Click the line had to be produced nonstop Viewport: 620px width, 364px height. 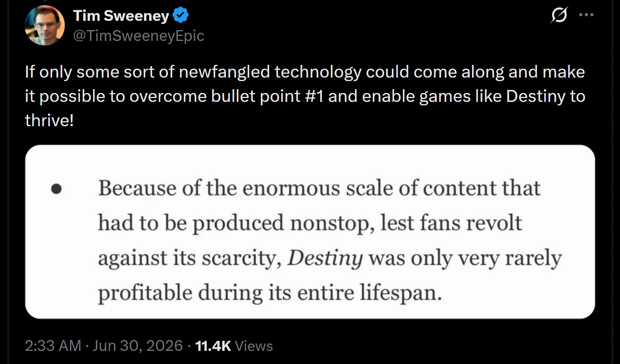point(310,223)
